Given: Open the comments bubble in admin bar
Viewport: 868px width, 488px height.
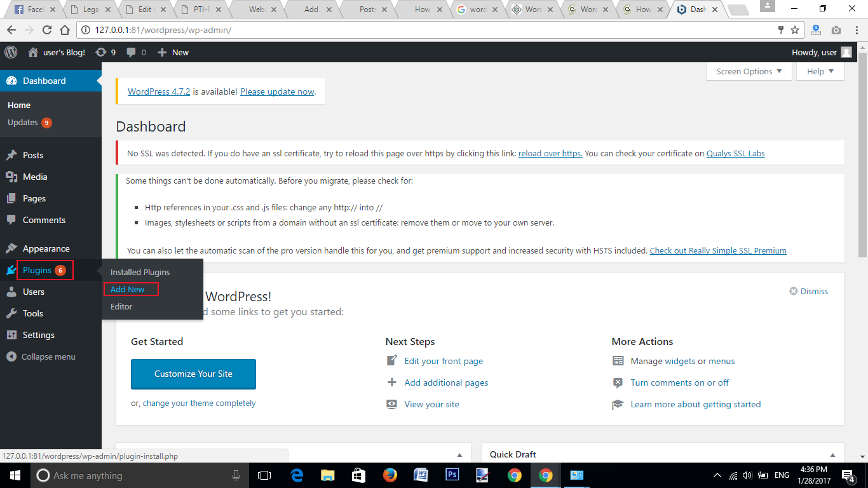Looking at the screenshot, I should (x=136, y=52).
